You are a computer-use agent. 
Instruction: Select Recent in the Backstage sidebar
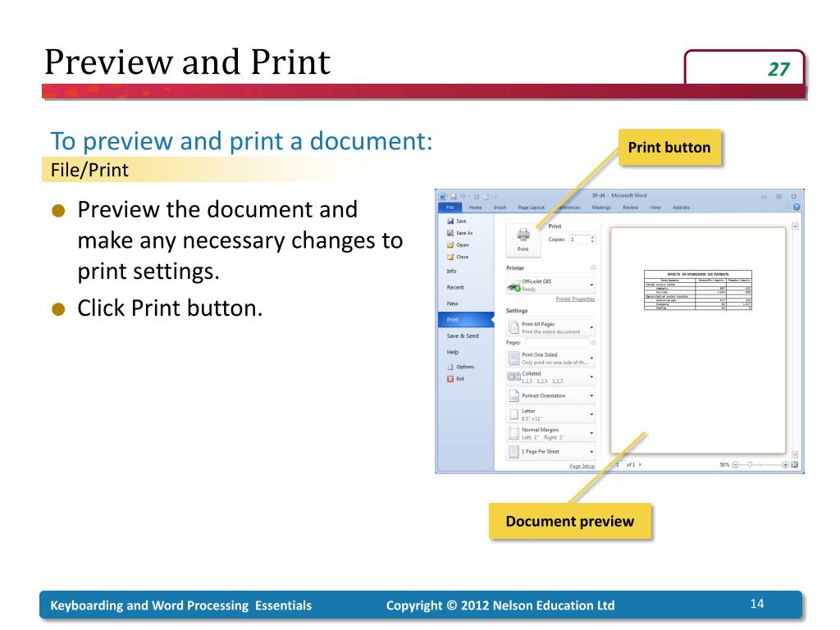[x=455, y=287]
